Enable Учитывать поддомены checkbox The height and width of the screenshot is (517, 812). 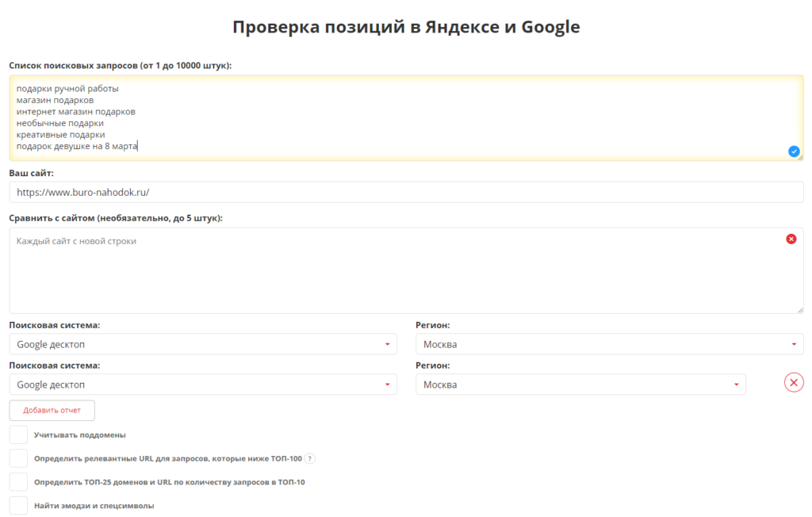(x=18, y=435)
